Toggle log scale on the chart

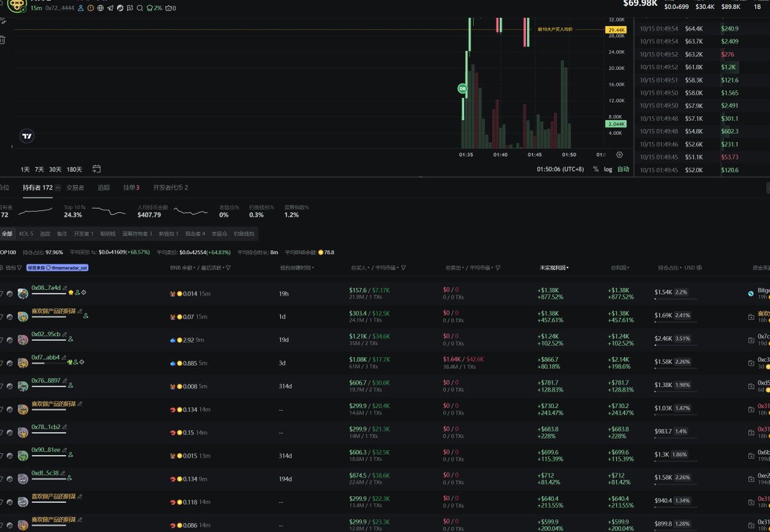point(608,169)
